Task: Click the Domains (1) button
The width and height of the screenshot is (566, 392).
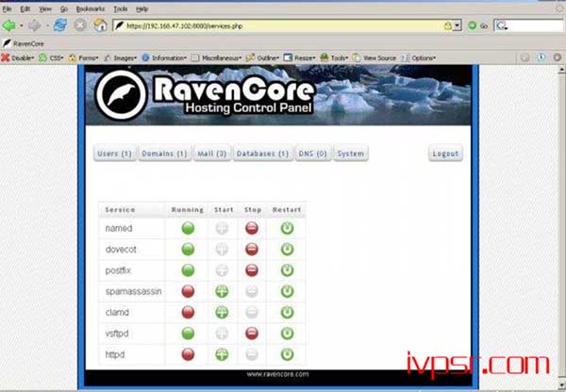Action: pos(164,154)
